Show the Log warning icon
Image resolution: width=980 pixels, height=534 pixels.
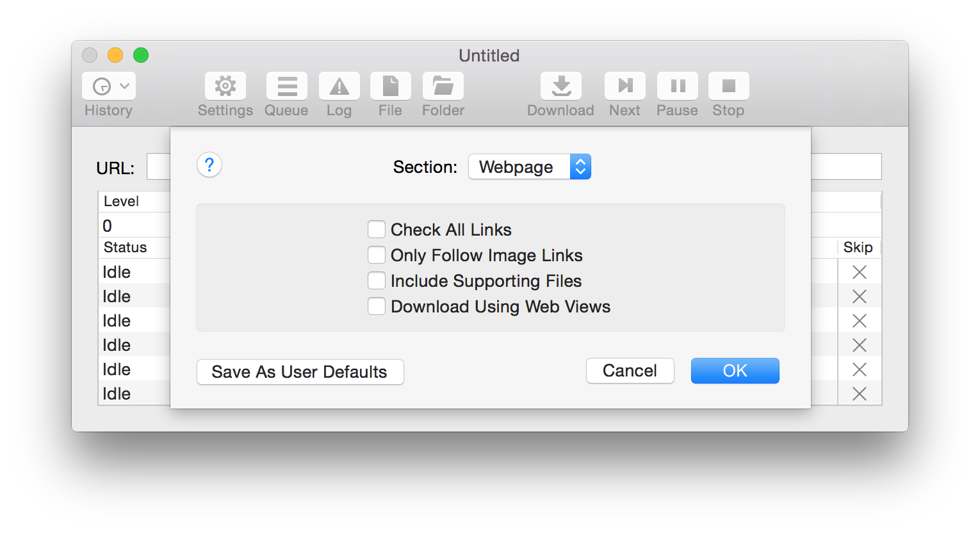(x=339, y=86)
